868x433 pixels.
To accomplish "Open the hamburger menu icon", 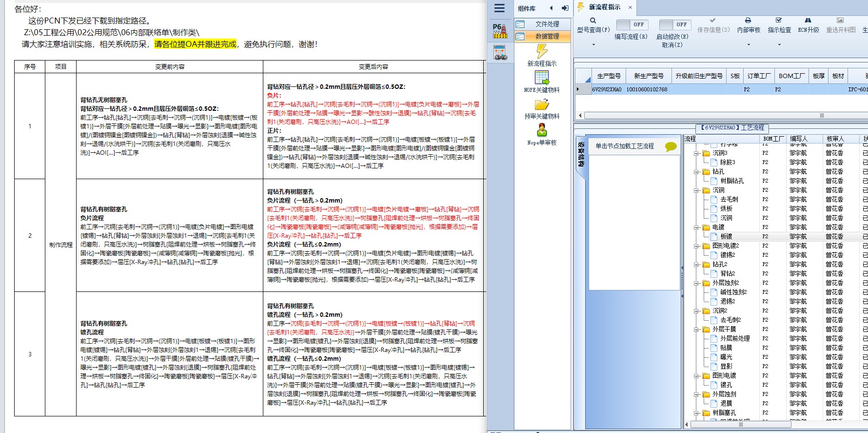I will pos(499,8).
